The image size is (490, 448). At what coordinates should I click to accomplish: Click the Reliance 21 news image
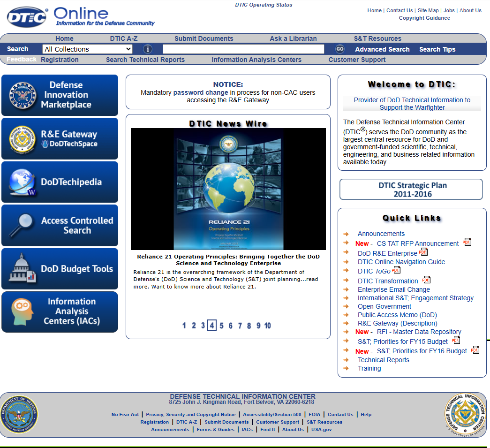(x=228, y=189)
